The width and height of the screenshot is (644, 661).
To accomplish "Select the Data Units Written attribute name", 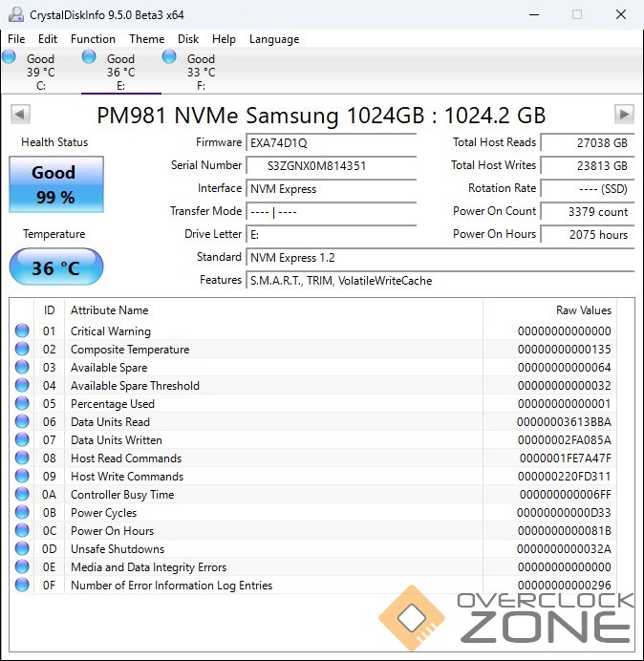I will pyautogui.click(x=117, y=440).
